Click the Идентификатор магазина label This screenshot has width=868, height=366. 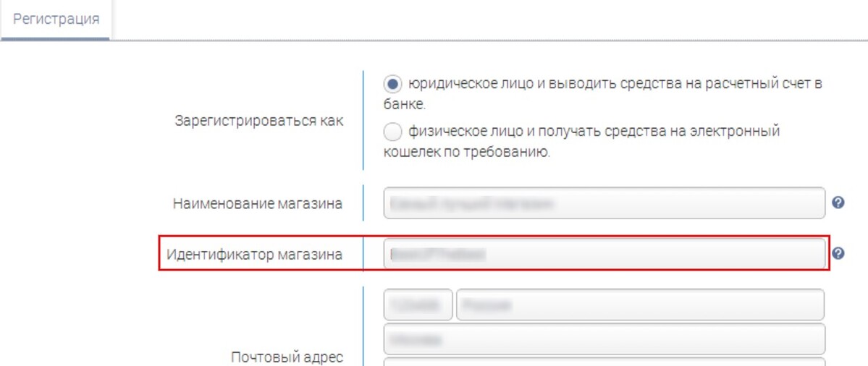click(255, 255)
